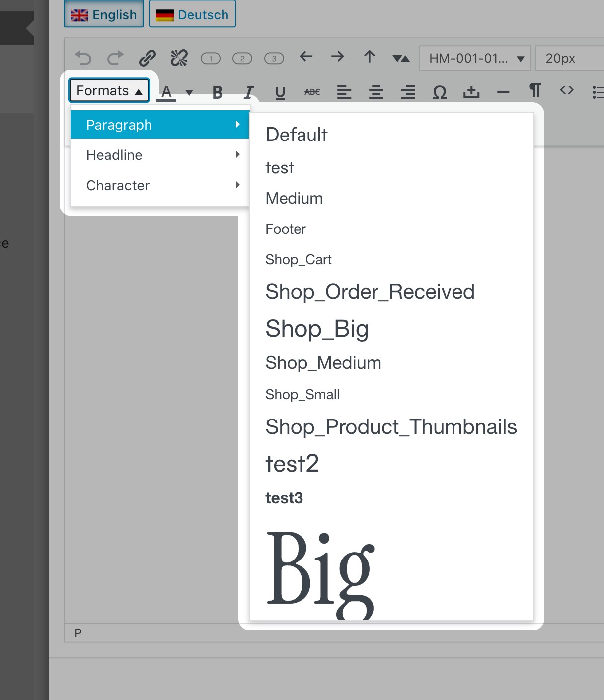The width and height of the screenshot is (604, 700).
Task: Click the P element path in status bar
Action: (78, 632)
